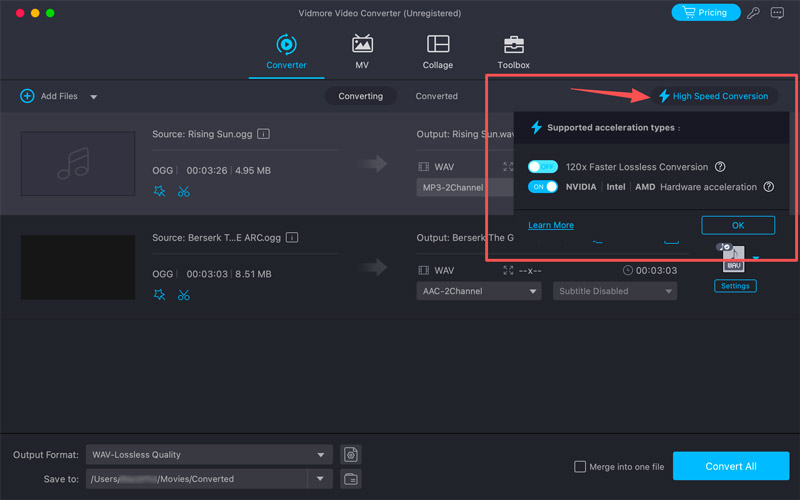The image size is (800, 500).
Task: Confirm acceleration settings with OK
Action: click(x=738, y=225)
